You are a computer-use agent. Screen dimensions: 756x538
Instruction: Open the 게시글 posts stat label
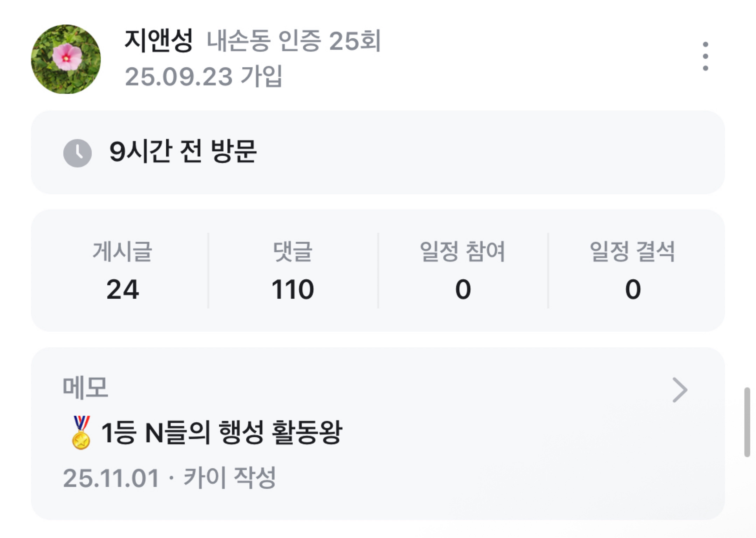[122, 251]
